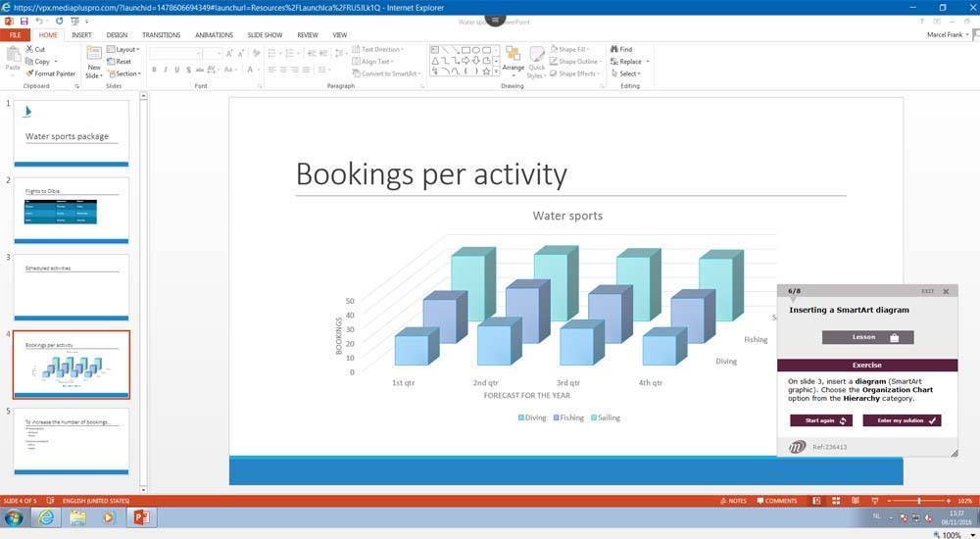Screen dimensions: 980x539
Task: Adjust the zoom slider in status bar
Action: click(919, 501)
